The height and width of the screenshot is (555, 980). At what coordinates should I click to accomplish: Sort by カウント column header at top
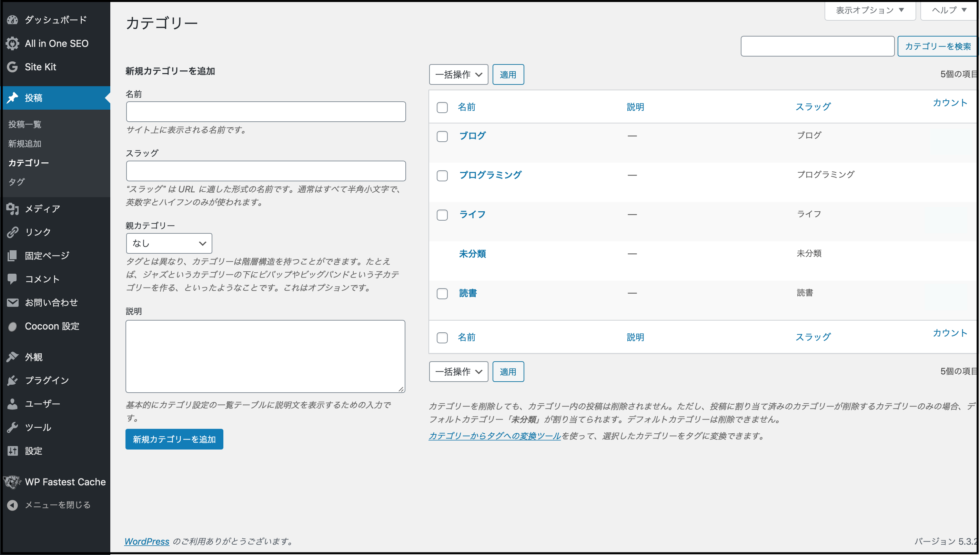(950, 102)
